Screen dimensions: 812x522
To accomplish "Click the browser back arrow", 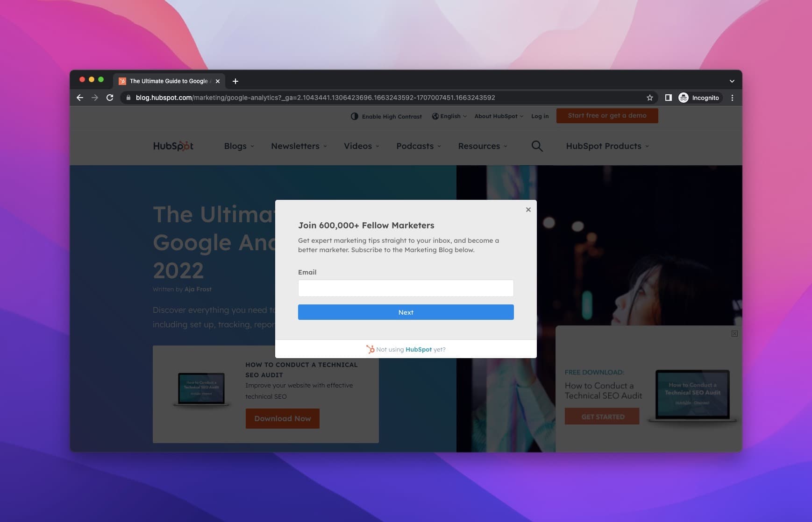I will pos(80,98).
